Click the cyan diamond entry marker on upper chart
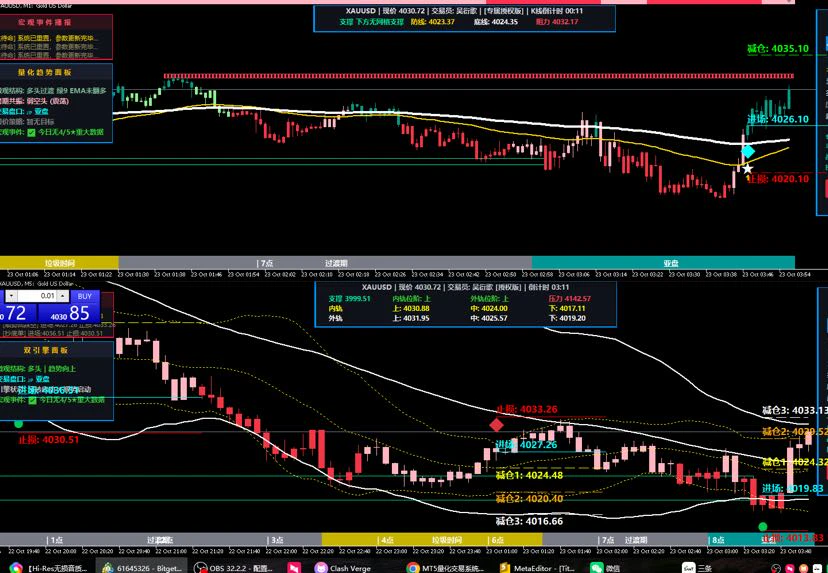 [748, 152]
